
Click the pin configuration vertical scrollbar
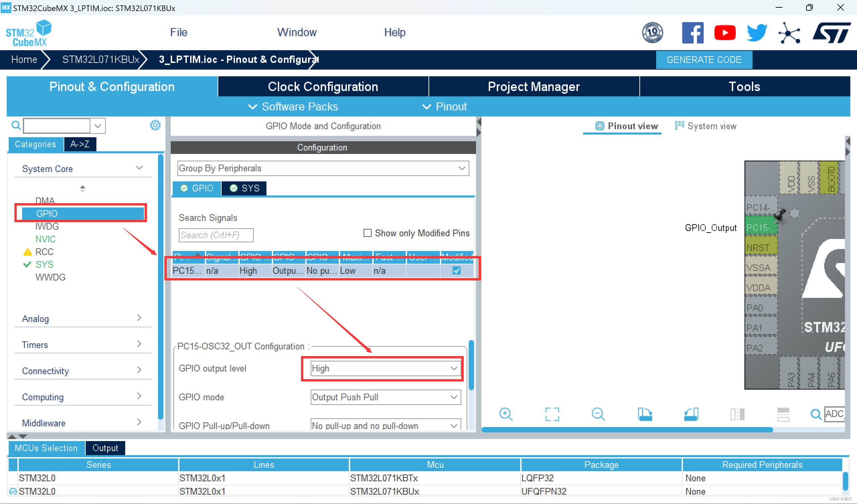(x=471, y=365)
